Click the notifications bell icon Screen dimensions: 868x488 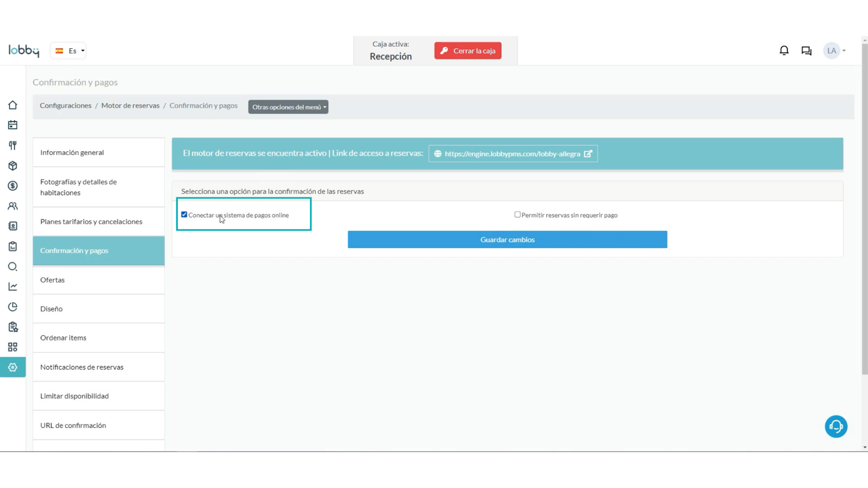[x=784, y=50]
